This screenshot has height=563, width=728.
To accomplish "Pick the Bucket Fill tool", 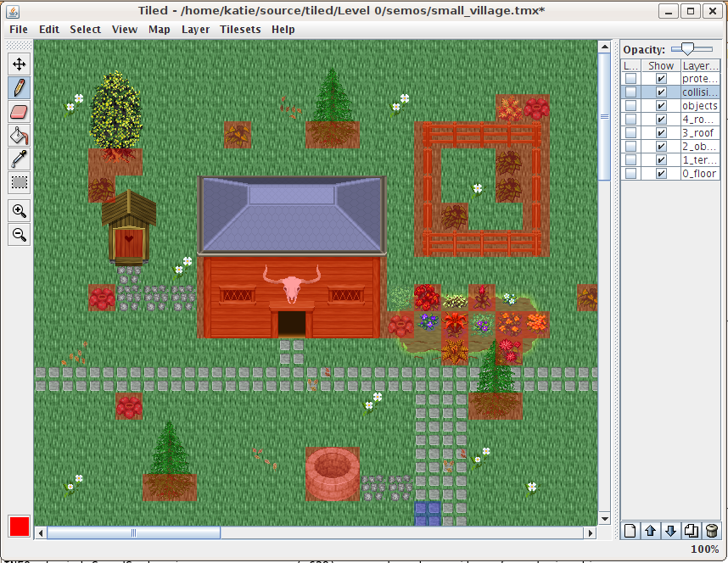I will coord(19,135).
